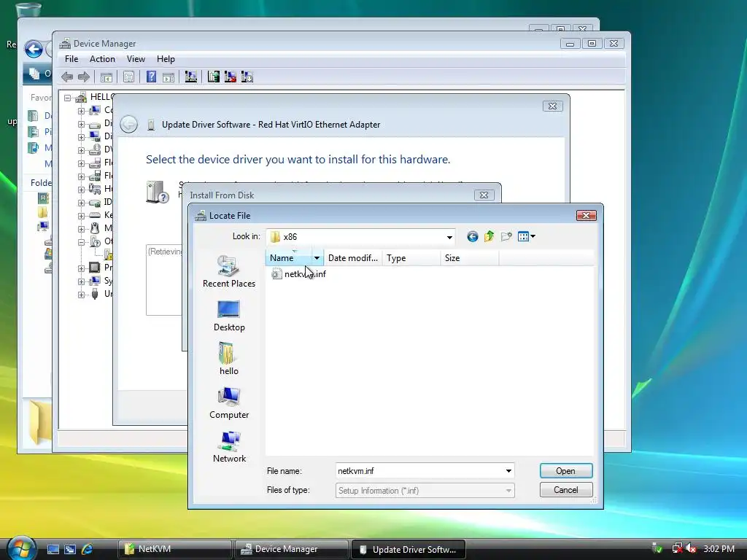Screen dimensions: 747x560
Task: Sort by the Date modified column header
Action: pos(352,258)
